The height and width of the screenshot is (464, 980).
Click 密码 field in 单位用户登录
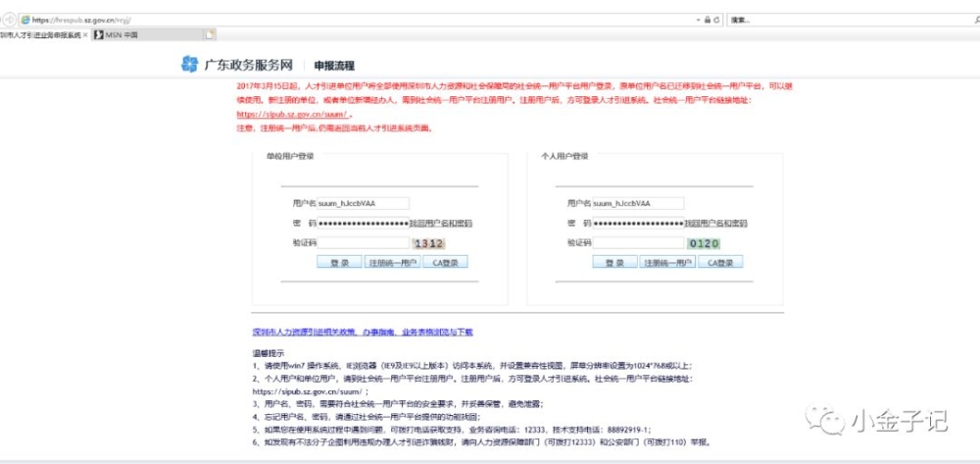tap(364, 224)
